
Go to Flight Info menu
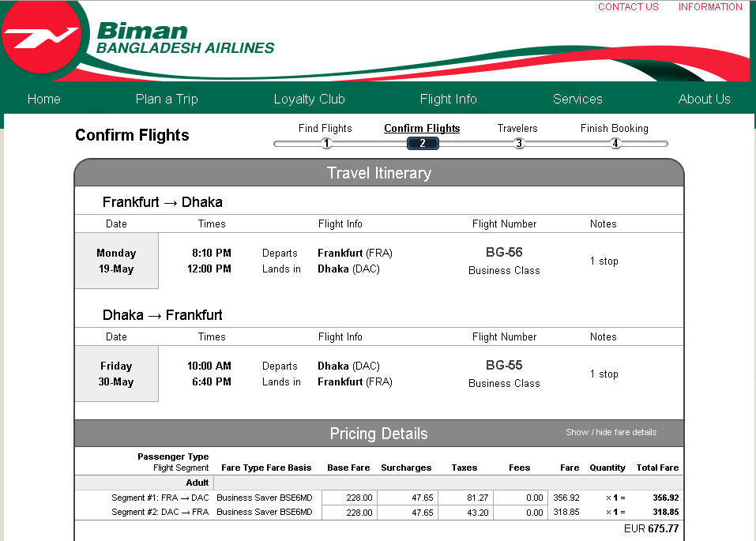[448, 99]
